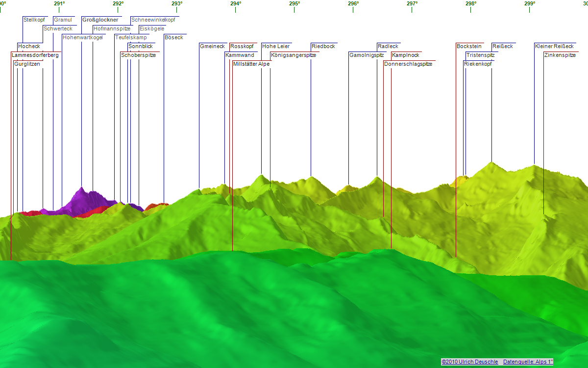Open the ©2010 Ulrich Deuschle link
The image size is (588, 368).
pos(469,362)
